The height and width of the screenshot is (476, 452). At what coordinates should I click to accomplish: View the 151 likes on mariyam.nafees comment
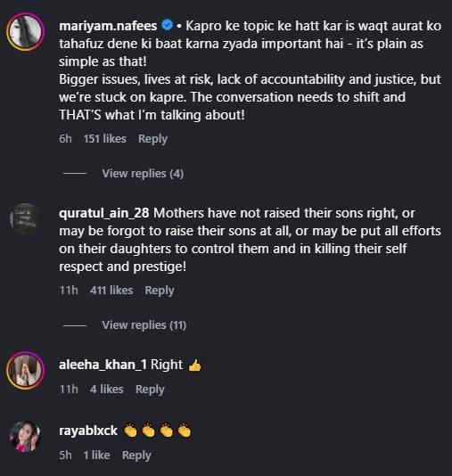pyautogui.click(x=104, y=139)
